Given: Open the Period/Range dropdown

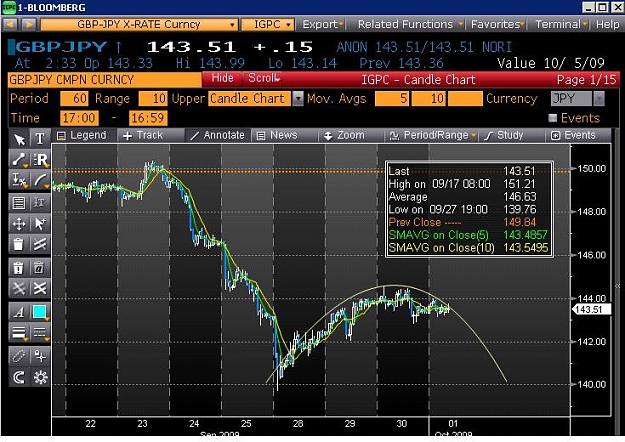Looking at the screenshot, I should (x=432, y=136).
